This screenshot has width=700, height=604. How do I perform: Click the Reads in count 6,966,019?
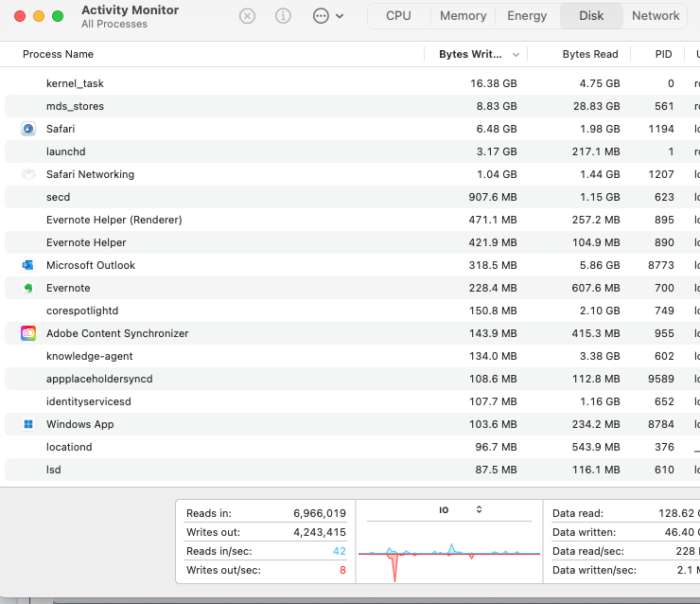(320, 513)
